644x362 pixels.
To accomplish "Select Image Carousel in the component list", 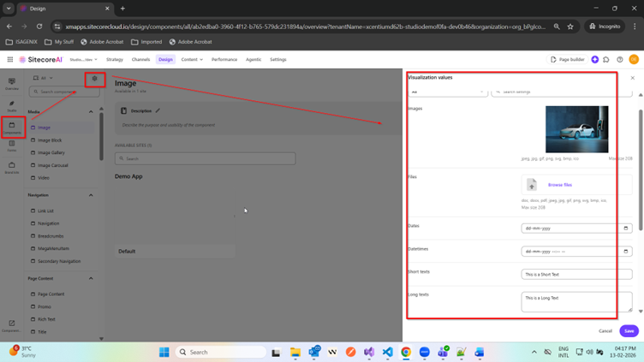I will (x=52, y=165).
